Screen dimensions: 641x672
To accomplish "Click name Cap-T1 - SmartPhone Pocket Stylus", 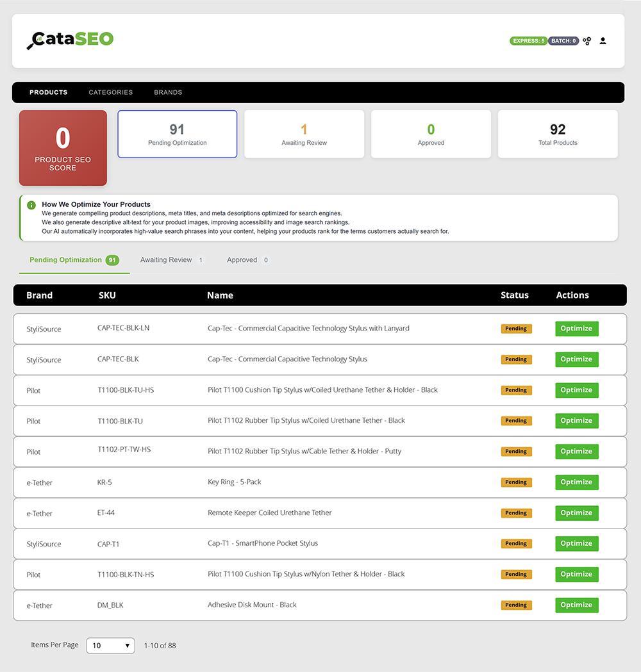I will tap(263, 543).
